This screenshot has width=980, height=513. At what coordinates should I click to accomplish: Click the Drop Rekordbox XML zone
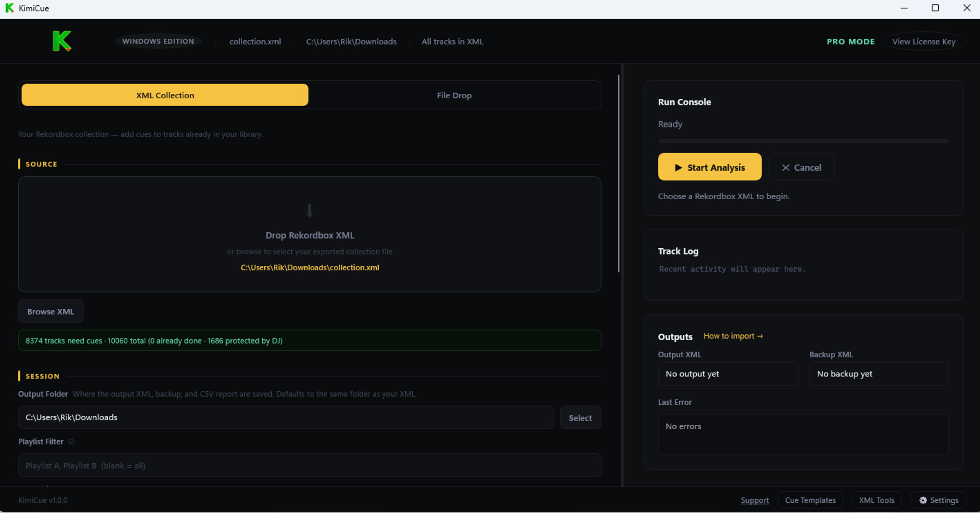(310, 234)
